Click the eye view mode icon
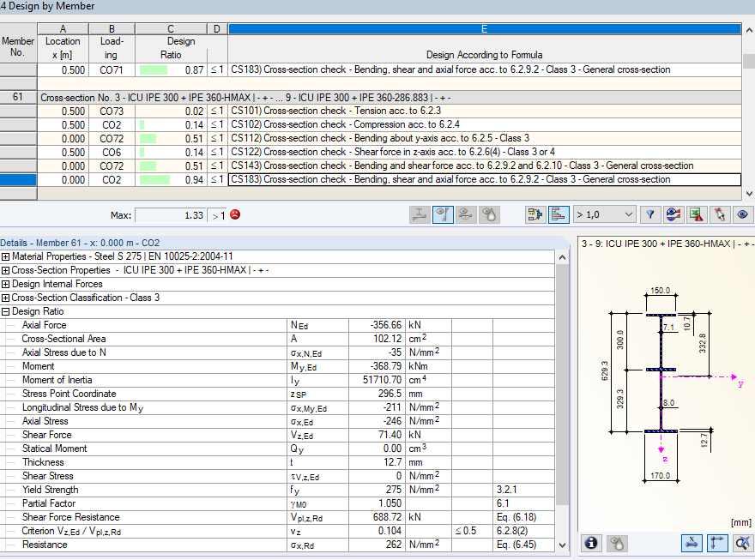This screenshot has width=755, height=560. coord(742,214)
